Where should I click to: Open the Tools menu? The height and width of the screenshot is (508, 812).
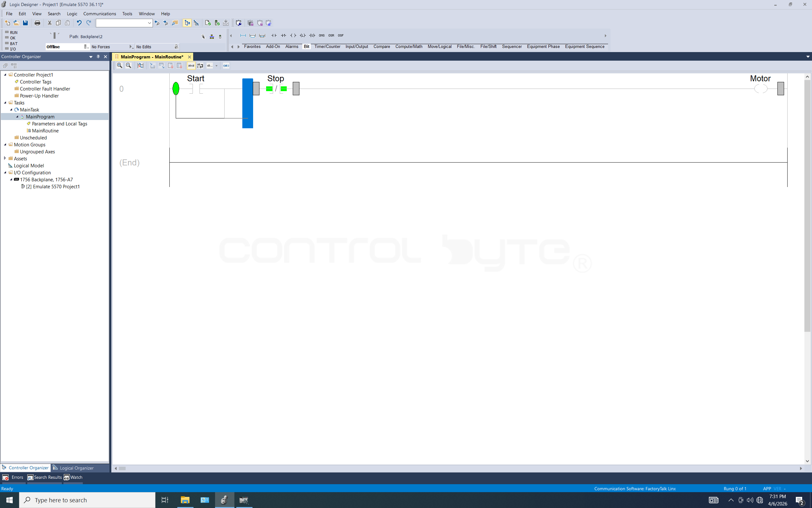pyautogui.click(x=127, y=14)
